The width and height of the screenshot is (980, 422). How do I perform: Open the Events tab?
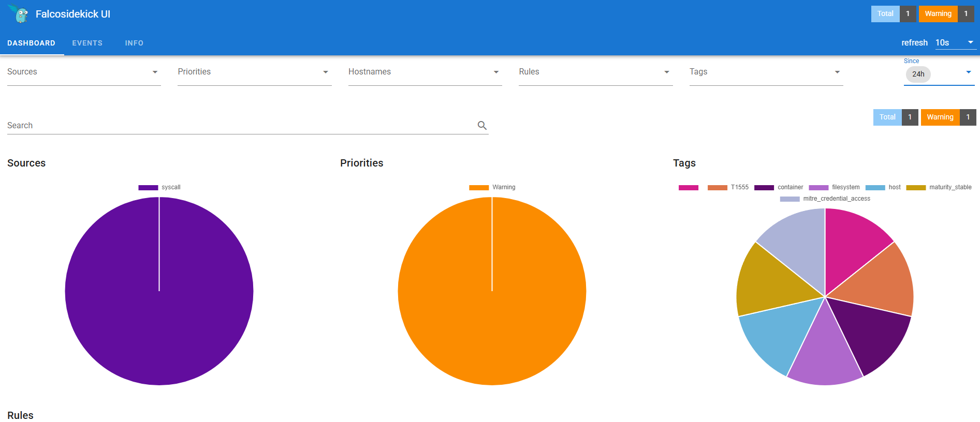87,43
